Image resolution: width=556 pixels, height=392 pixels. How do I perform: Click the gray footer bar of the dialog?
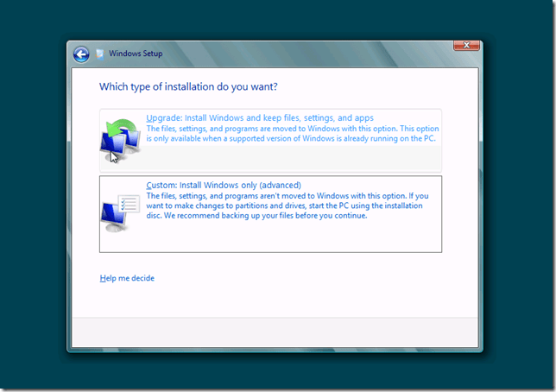point(275,331)
